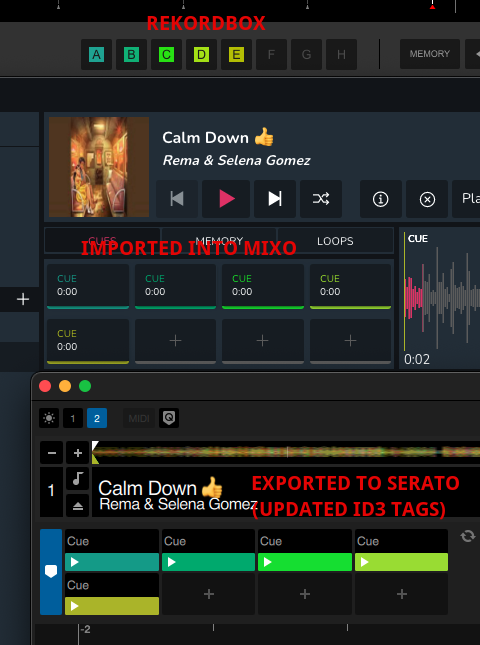Go to the previous track in Mixo
This screenshot has width=480, height=645.
click(x=177, y=199)
